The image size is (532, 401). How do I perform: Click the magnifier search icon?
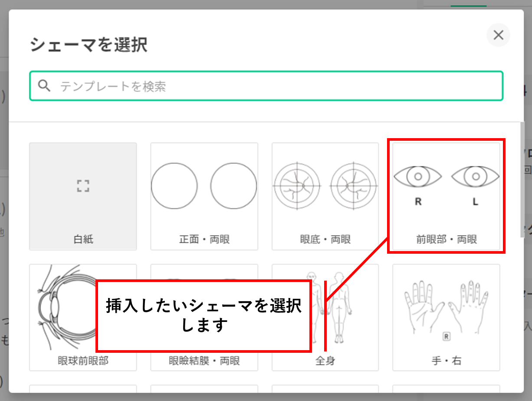[44, 86]
